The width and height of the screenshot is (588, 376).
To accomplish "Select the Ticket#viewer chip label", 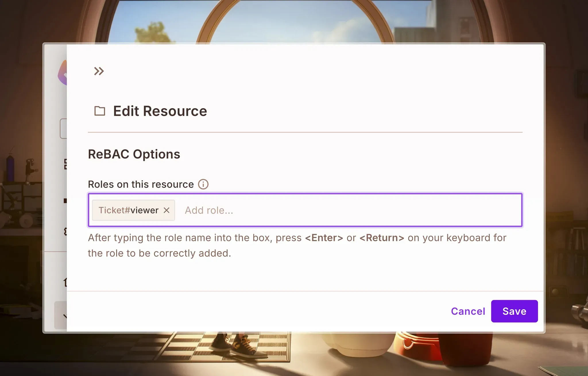I will [x=128, y=210].
